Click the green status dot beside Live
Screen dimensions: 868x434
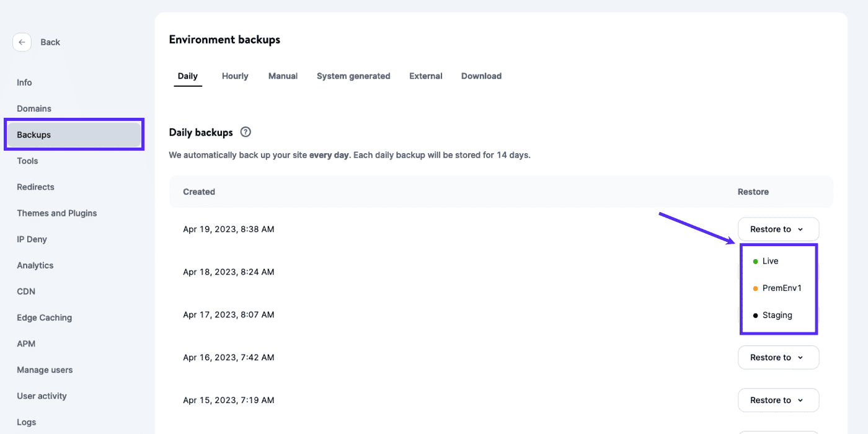pos(755,260)
